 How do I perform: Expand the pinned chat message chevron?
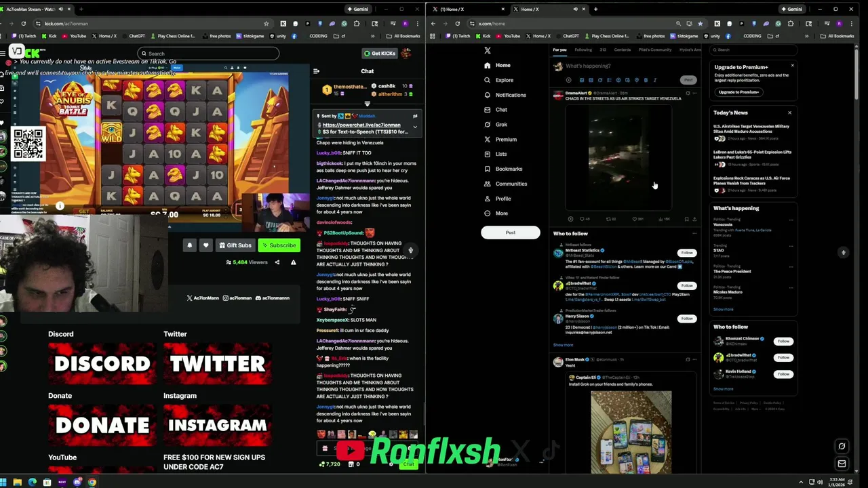click(415, 126)
